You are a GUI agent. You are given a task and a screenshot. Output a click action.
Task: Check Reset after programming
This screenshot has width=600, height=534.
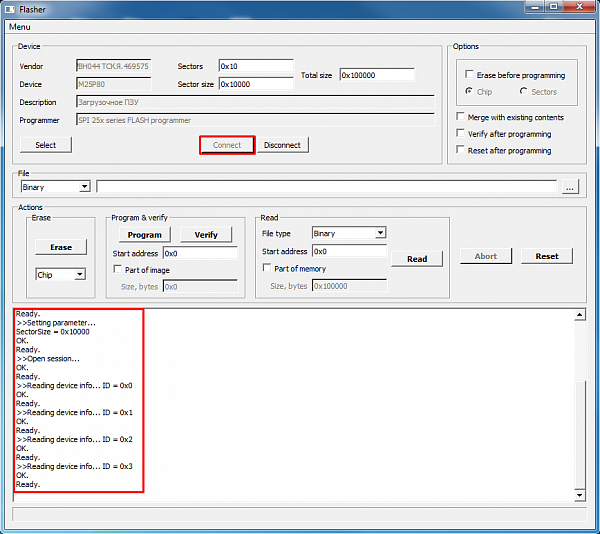click(x=460, y=151)
